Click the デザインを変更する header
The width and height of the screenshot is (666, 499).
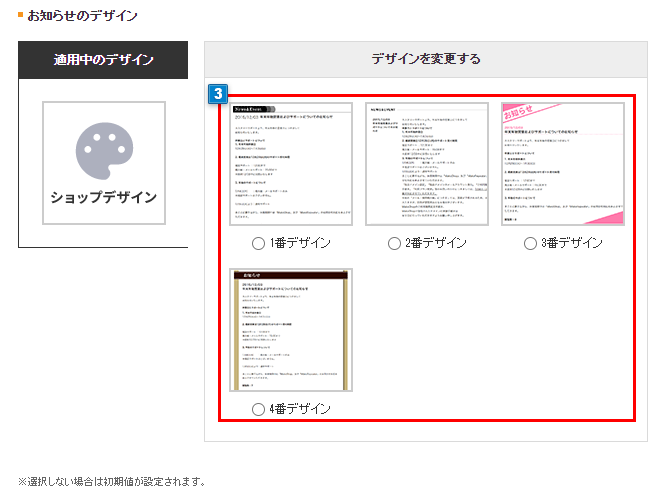(x=426, y=59)
